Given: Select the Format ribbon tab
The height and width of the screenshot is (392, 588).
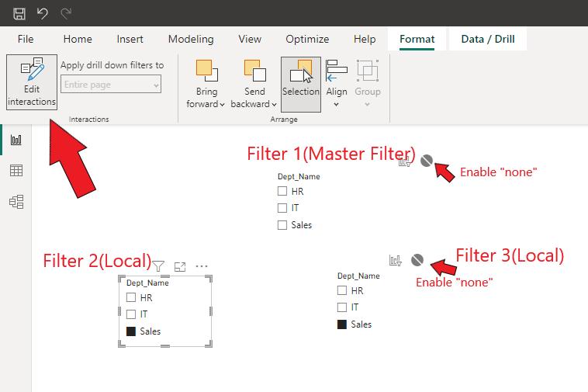Looking at the screenshot, I should [x=417, y=39].
